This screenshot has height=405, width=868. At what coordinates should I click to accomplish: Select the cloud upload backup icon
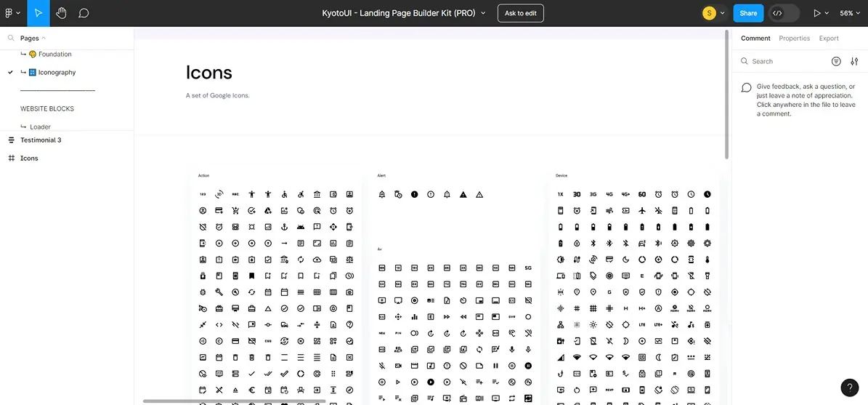pyautogui.click(x=317, y=260)
